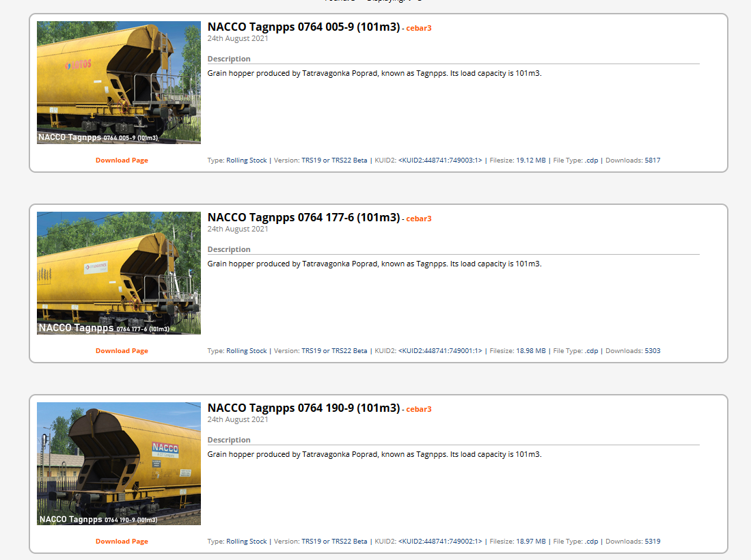The width and height of the screenshot is (751, 560).
Task: Click the "Description" heading in the 0764 177-6 card
Action: (229, 249)
